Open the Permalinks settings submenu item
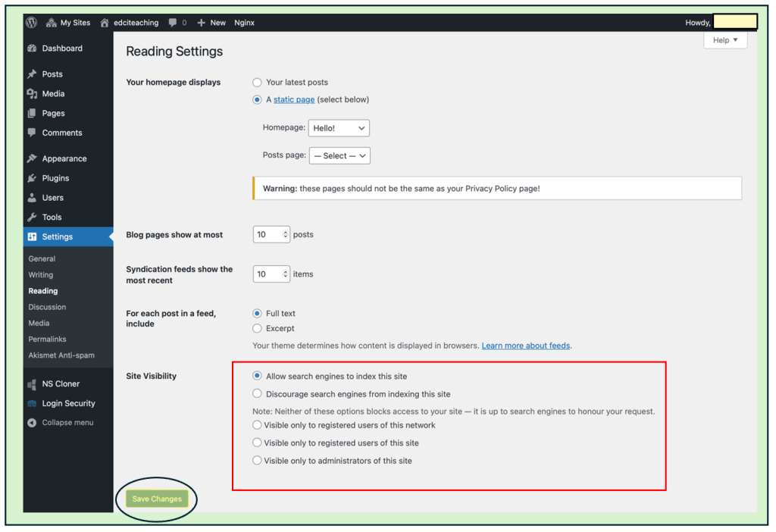The image size is (776, 532). [48, 340]
